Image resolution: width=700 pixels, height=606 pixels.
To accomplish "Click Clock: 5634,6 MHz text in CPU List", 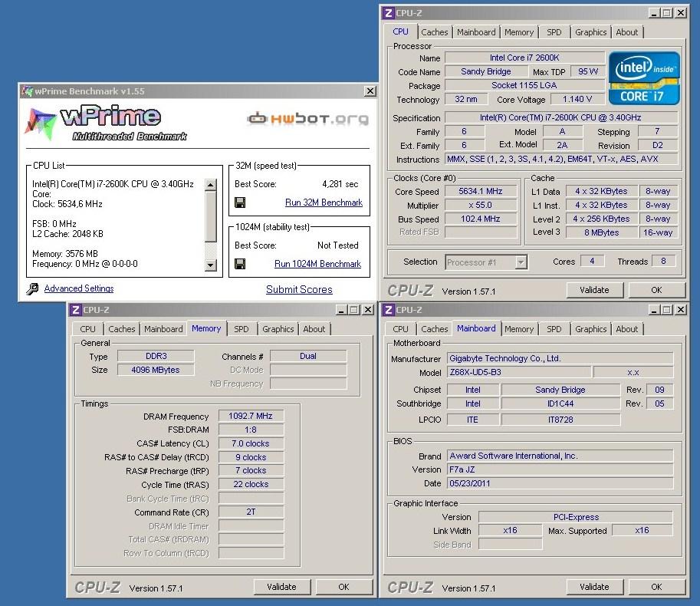I will (x=67, y=204).
